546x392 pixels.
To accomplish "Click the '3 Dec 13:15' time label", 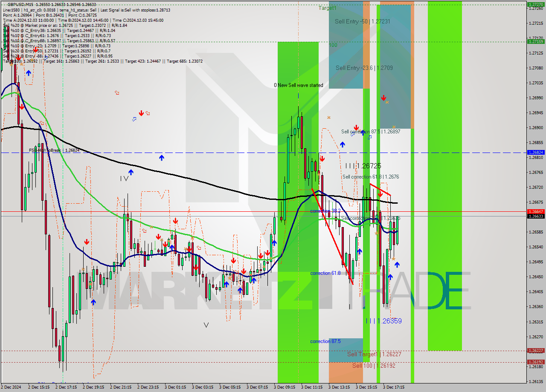I will pos(339,387).
